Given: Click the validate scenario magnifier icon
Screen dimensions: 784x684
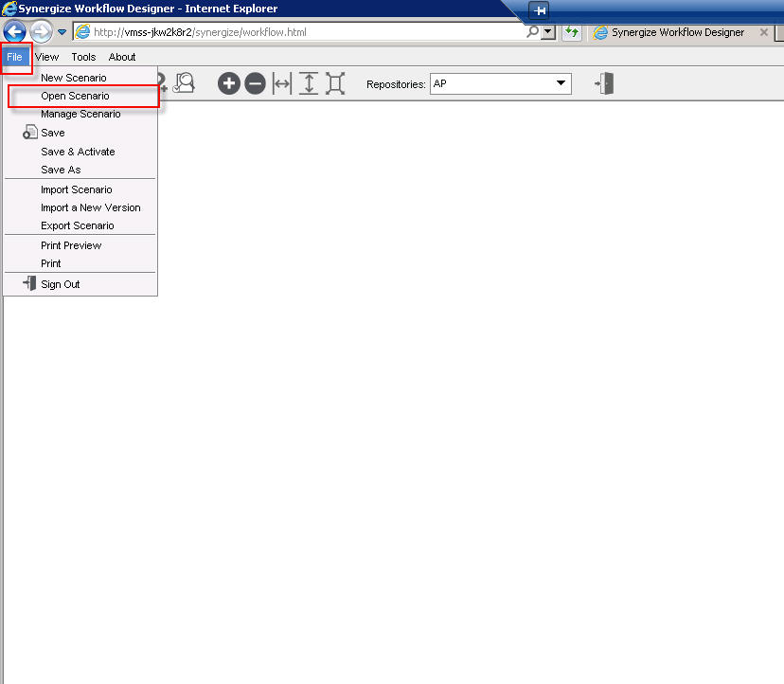Looking at the screenshot, I should [x=184, y=83].
